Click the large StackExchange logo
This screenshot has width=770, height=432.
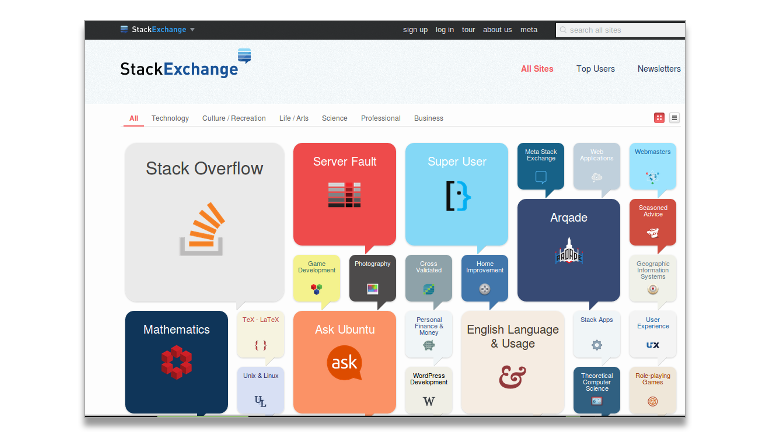186,63
